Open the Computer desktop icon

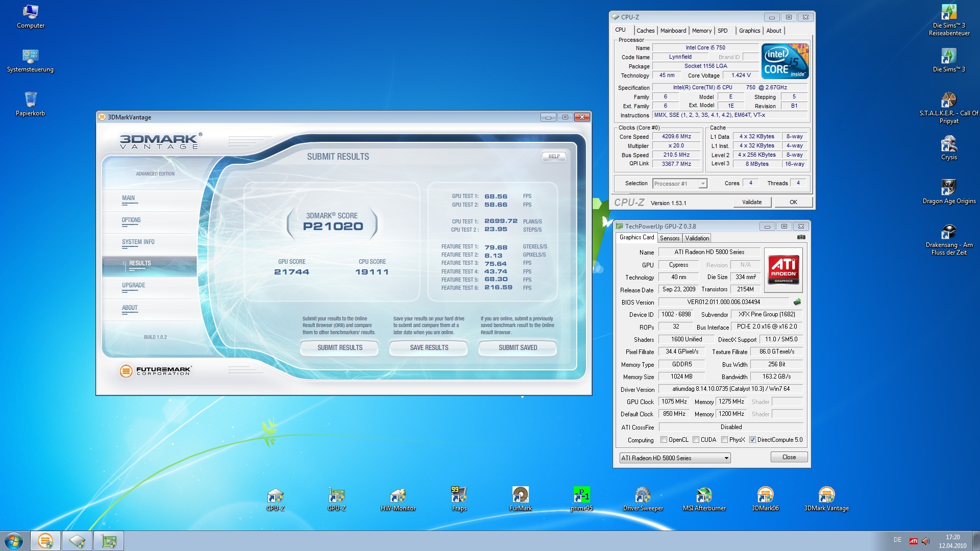tap(31, 16)
